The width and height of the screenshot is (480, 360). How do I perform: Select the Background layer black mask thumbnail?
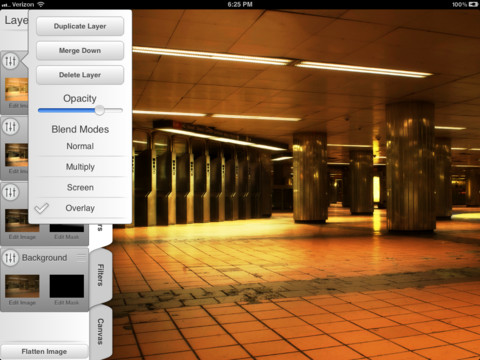click(x=67, y=286)
